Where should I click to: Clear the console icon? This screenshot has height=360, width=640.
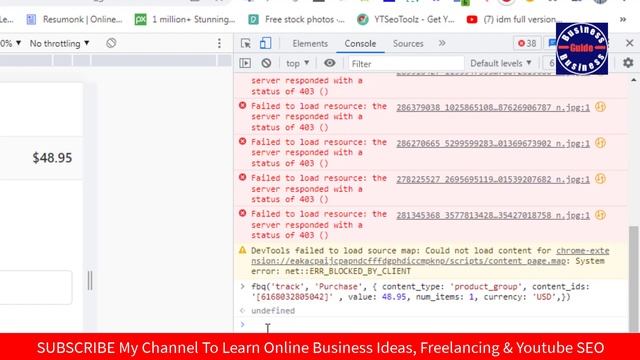point(266,63)
